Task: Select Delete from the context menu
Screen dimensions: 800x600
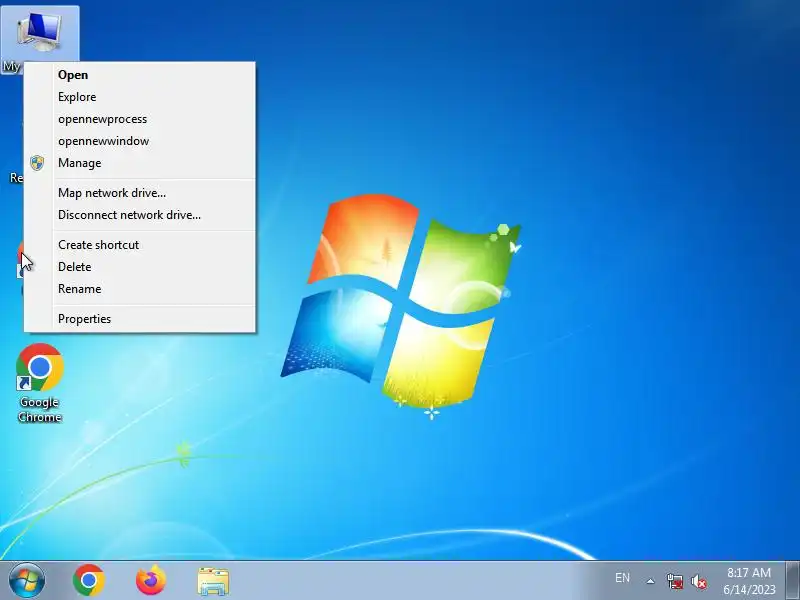Action: 140,267
